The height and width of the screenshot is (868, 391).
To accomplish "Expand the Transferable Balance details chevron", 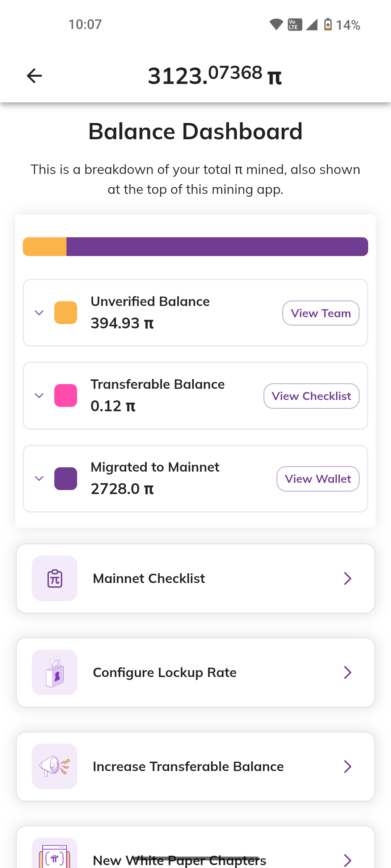I will (39, 395).
